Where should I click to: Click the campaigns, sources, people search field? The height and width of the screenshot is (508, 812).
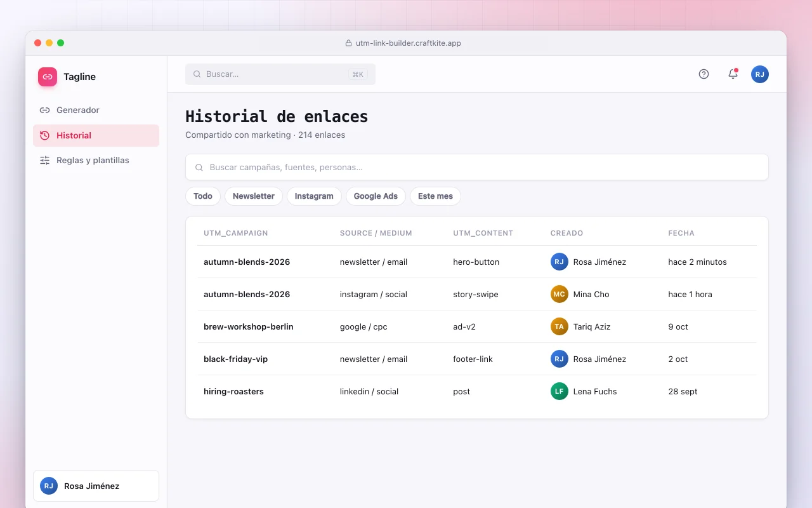pos(476,167)
